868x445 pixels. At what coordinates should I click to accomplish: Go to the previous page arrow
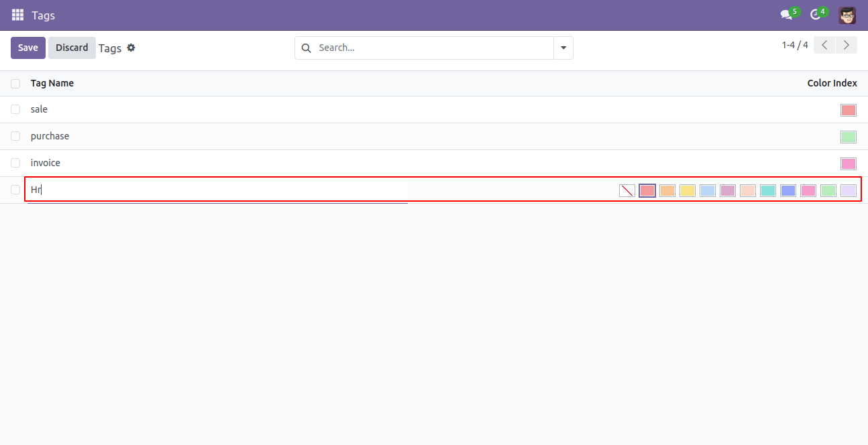[824, 45]
